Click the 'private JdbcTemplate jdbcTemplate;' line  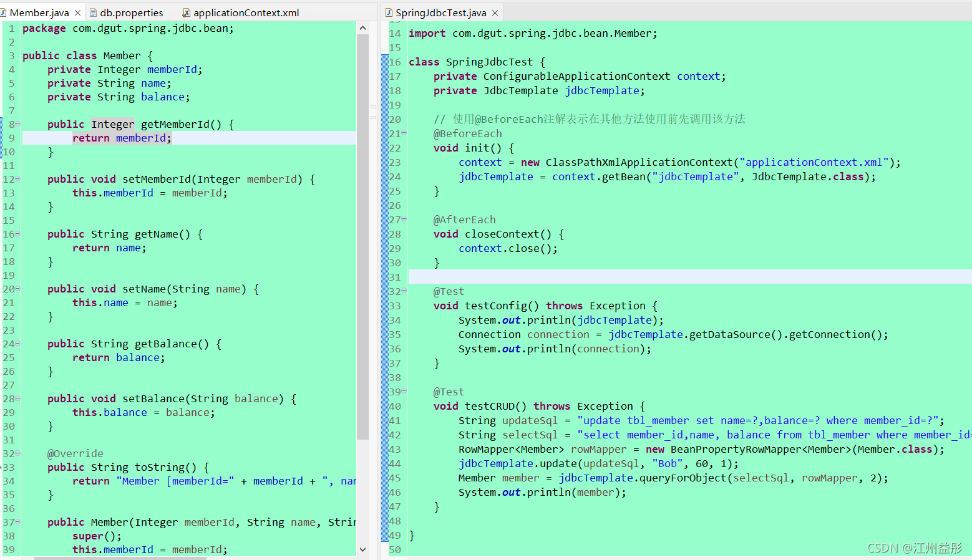pyautogui.click(x=539, y=90)
